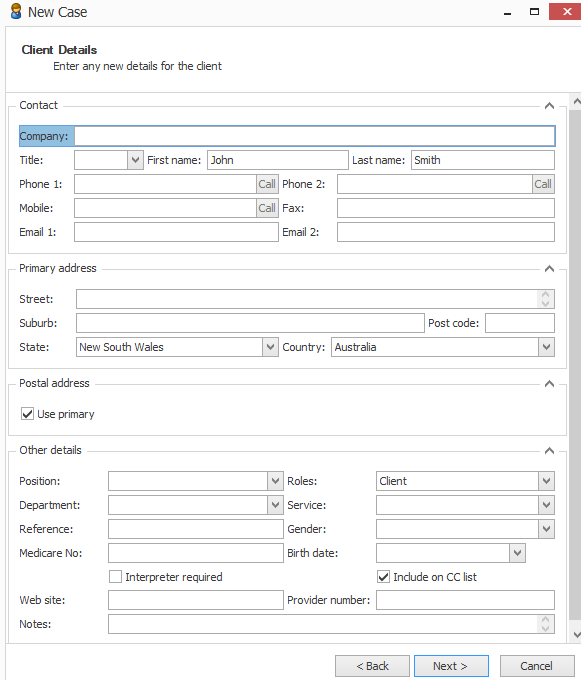Image resolution: width=581 pixels, height=680 pixels.
Task: Enable Interpreter required checkbox
Action: tap(115, 577)
